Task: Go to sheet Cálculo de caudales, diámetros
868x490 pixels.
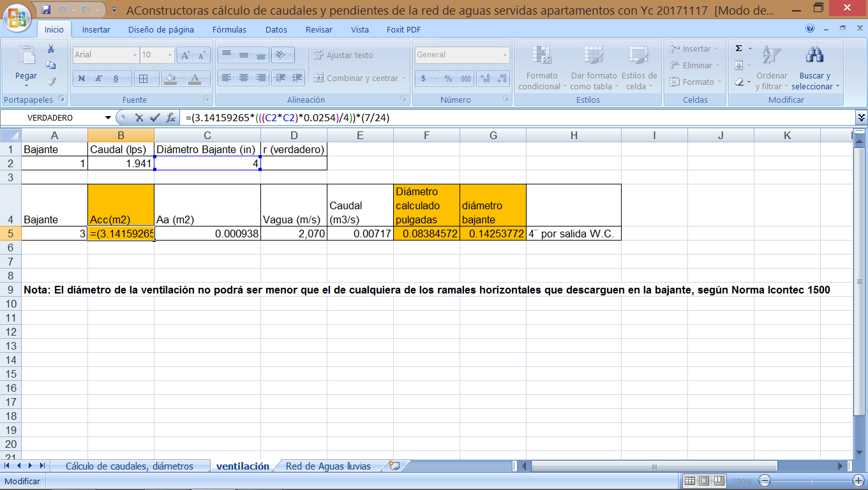Action: click(x=130, y=466)
